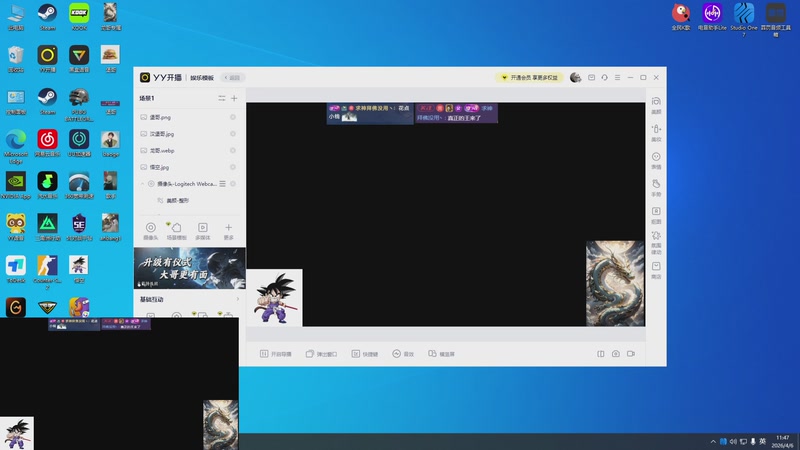Viewport: 800px width, 450px height.
Task: Collapse the Logitech Webcam source tree
Action: coord(143,184)
